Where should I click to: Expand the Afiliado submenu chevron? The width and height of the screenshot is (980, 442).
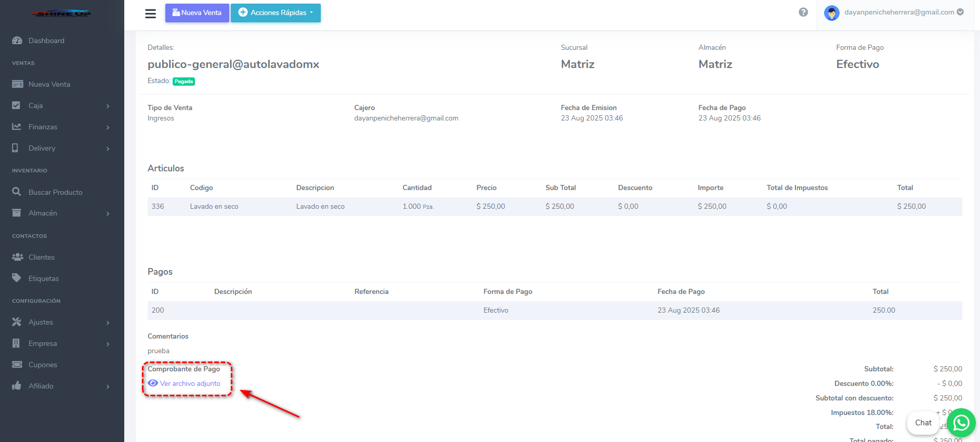click(108, 386)
